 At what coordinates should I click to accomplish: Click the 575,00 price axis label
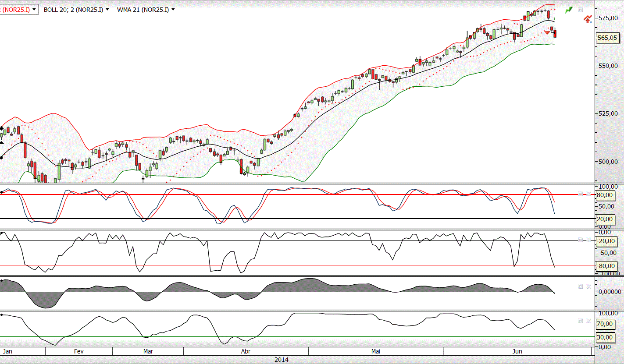[x=608, y=18]
